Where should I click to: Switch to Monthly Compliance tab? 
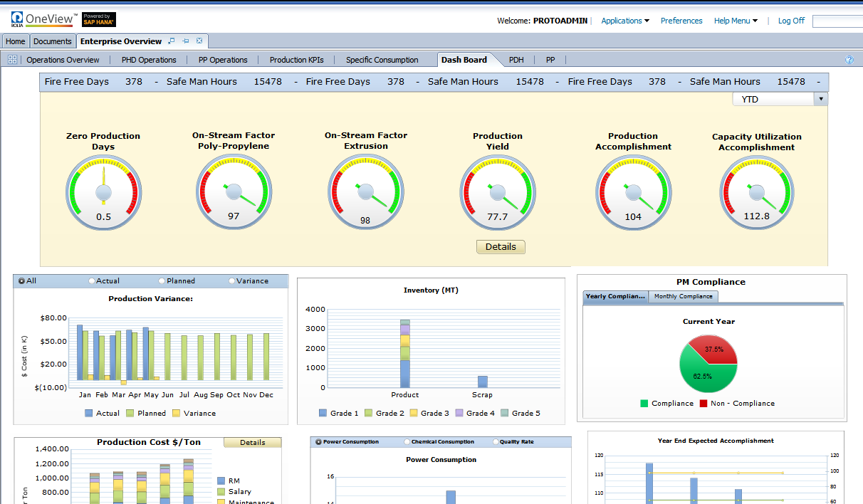[x=684, y=296]
